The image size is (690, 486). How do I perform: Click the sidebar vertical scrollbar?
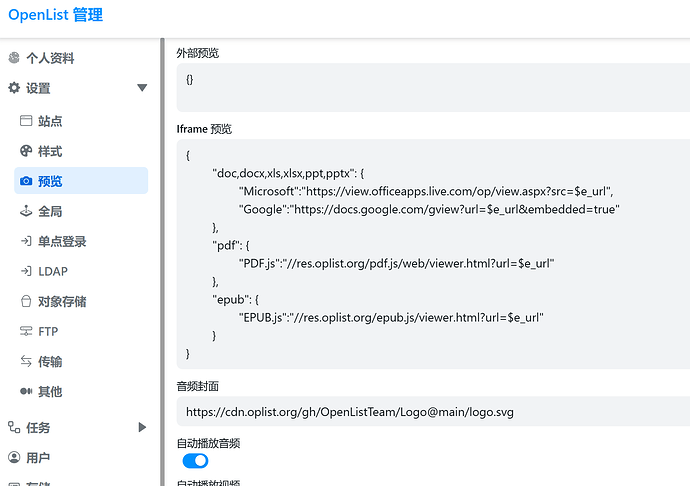click(162, 262)
